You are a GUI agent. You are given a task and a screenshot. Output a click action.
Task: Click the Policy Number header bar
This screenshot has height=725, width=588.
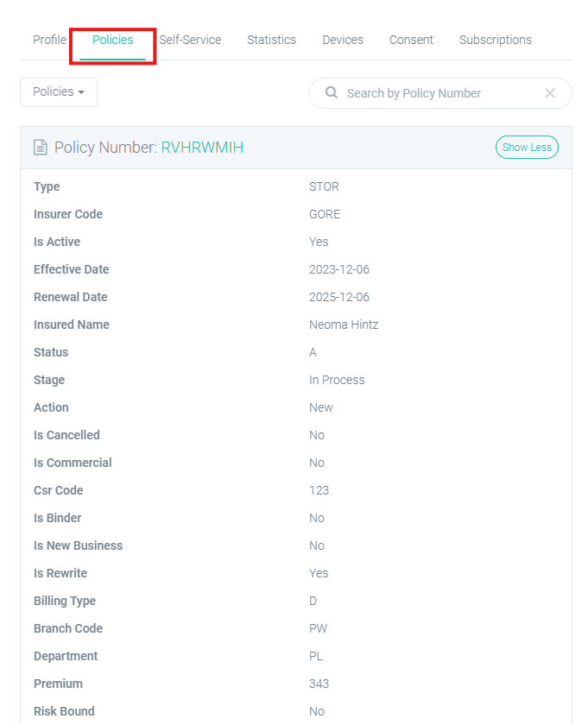click(x=296, y=148)
